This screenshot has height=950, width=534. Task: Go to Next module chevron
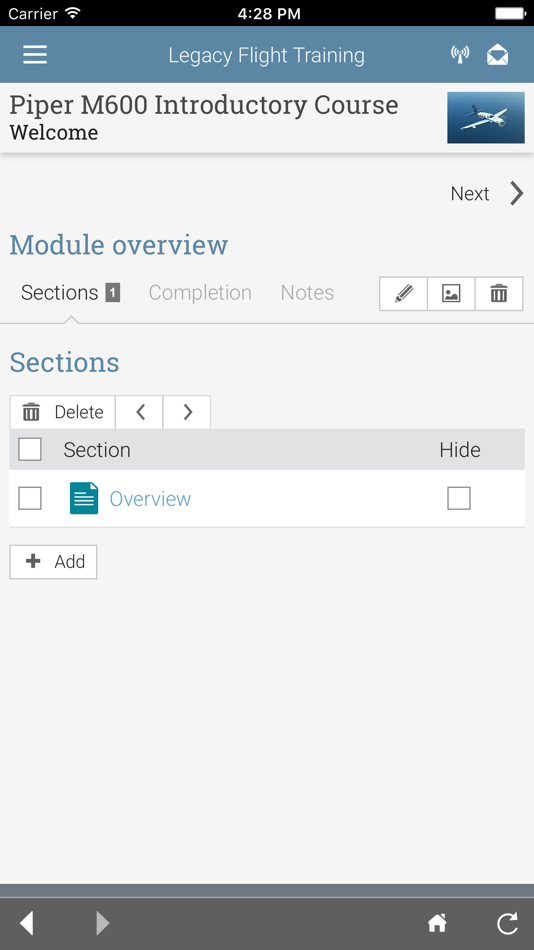(x=516, y=193)
